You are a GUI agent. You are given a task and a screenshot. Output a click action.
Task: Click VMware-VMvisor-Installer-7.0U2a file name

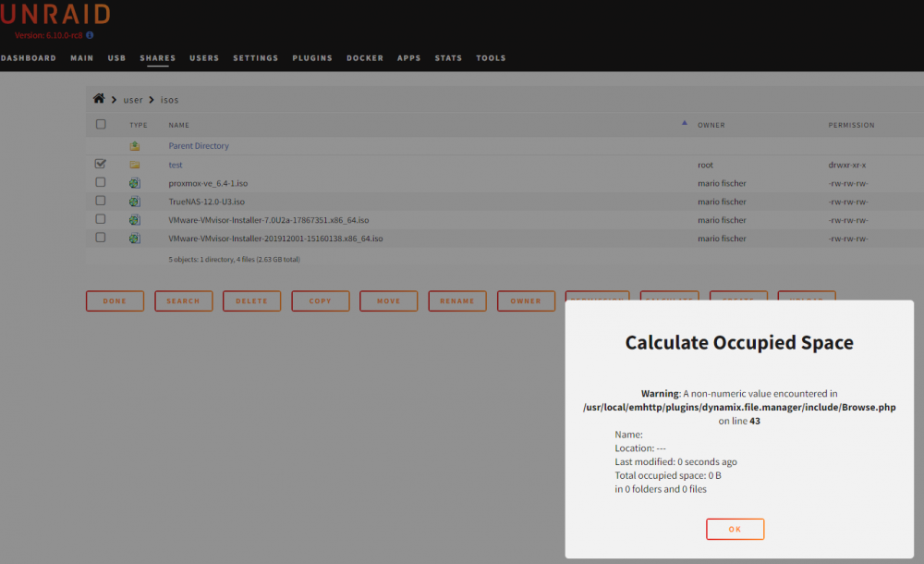point(269,220)
